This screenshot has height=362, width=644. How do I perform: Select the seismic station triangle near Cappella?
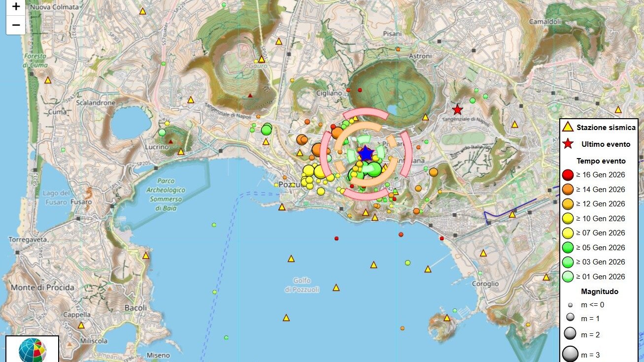click(x=81, y=326)
